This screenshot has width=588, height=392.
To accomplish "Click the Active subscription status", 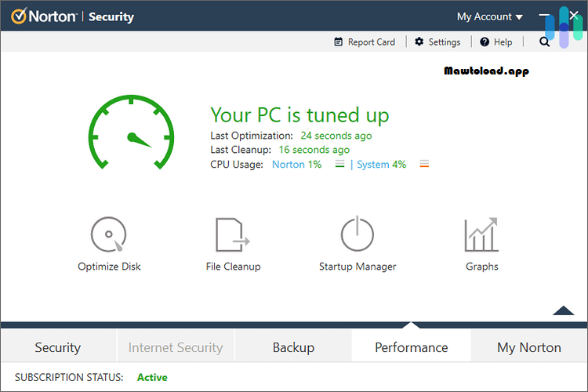I will pos(152,377).
